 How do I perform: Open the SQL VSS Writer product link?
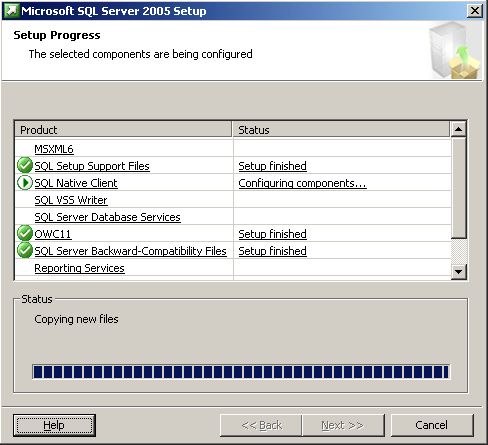(71, 200)
